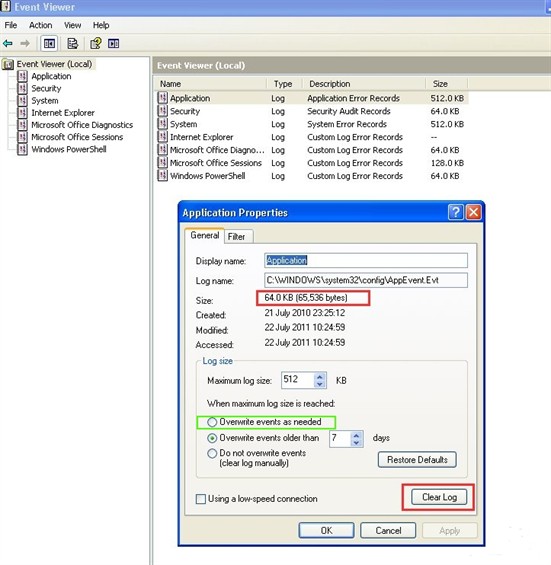The width and height of the screenshot is (551, 565).
Task: Sort list by Type column header
Action: [284, 84]
